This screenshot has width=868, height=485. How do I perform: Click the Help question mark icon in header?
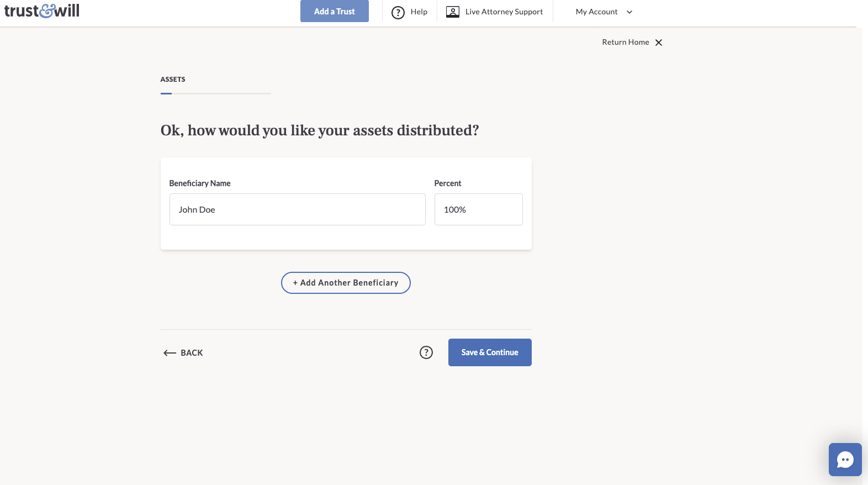398,12
